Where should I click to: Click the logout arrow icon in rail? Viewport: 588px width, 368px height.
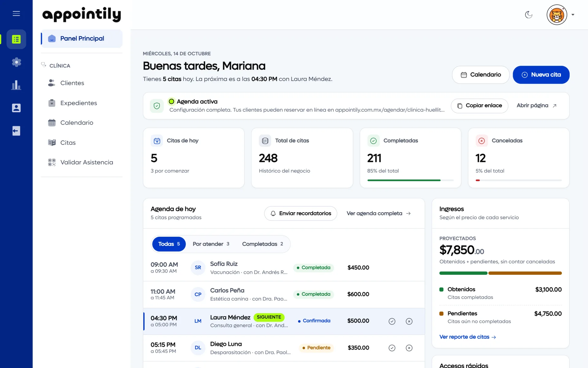click(16, 131)
